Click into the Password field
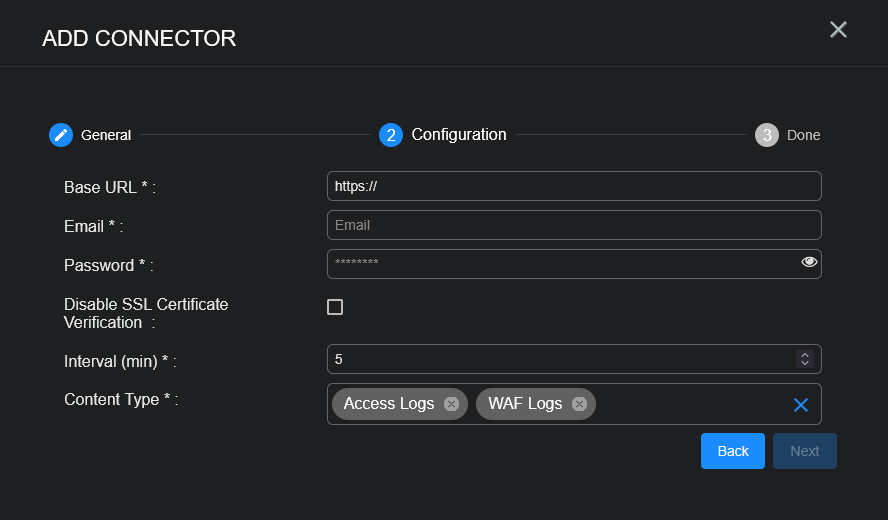Image resolution: width=888 pixels, height=520 pixels. pyautogui.click(x=560, y=264)
